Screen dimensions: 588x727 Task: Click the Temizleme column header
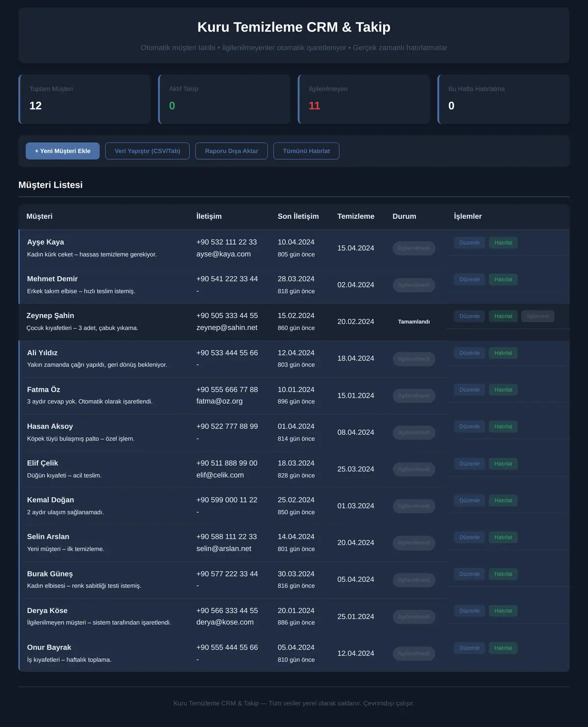[356, 216]
